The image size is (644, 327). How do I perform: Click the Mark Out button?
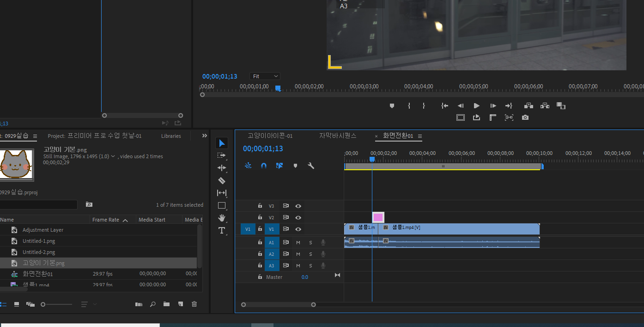click(x=424, y=106)
